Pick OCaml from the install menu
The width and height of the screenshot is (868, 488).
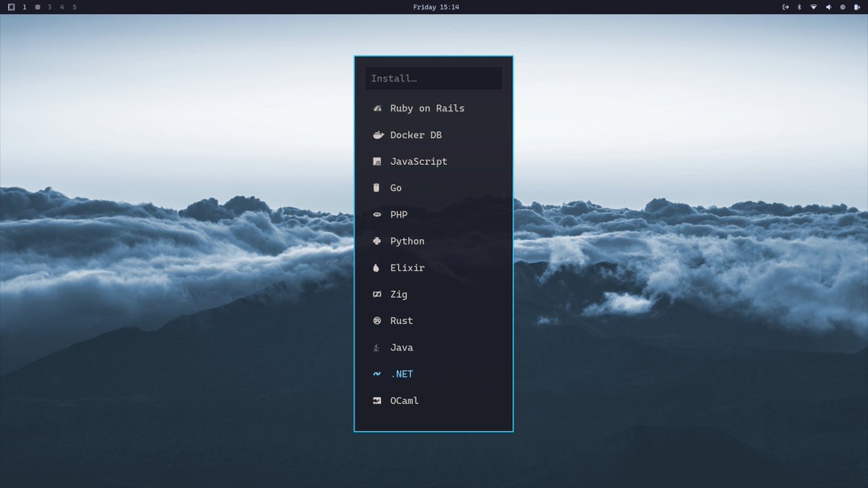433,401
